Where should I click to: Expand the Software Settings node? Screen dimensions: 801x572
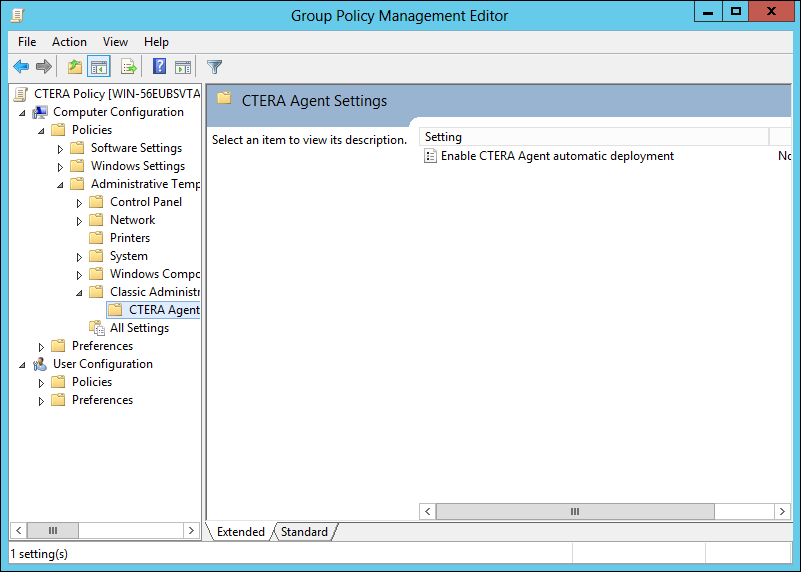click(60, 149)
